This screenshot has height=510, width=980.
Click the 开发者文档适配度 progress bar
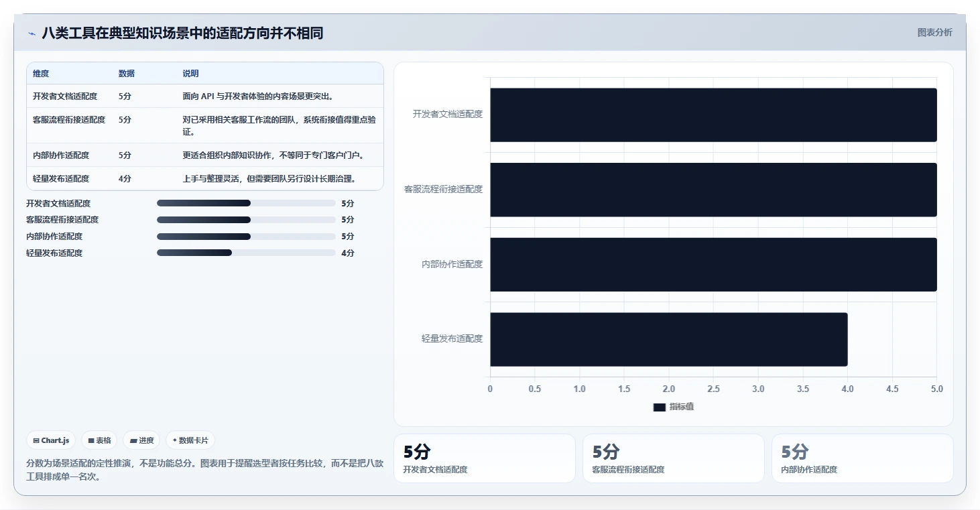pos(246,203)
